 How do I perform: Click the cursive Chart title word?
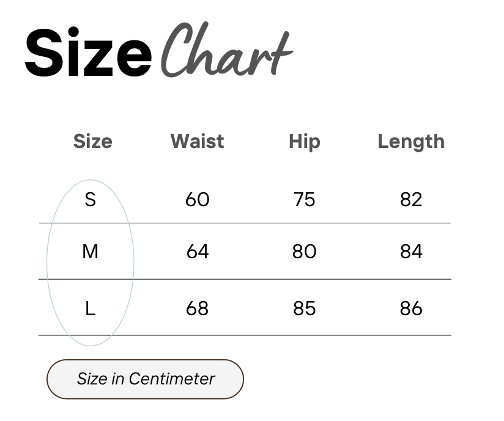tap(226, 49)
